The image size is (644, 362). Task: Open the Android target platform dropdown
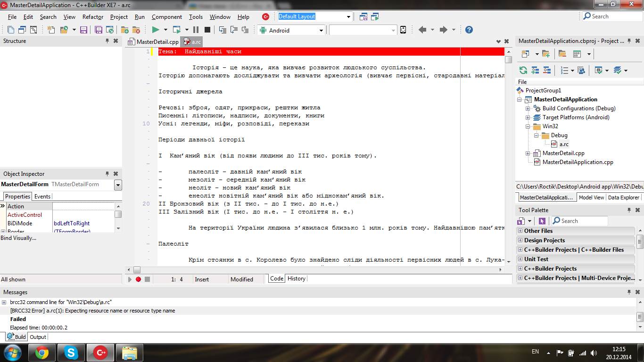click(x=321, y=30)
